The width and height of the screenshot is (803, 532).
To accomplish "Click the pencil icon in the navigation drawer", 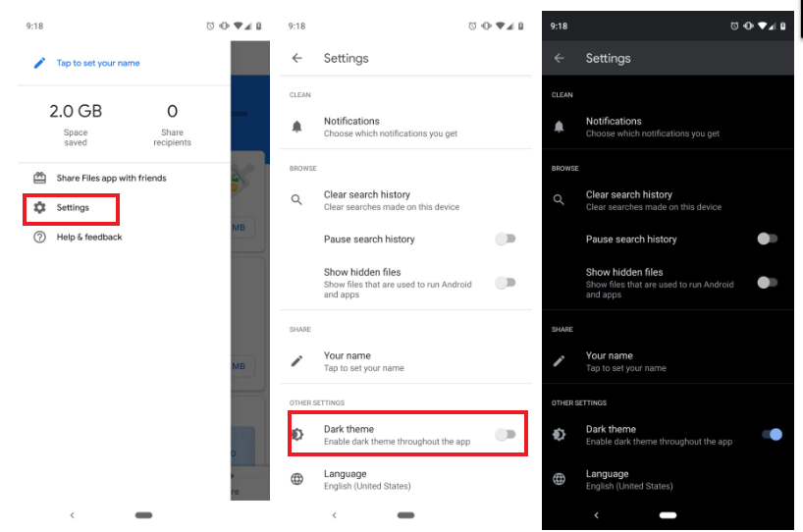I will coord(39,63).
